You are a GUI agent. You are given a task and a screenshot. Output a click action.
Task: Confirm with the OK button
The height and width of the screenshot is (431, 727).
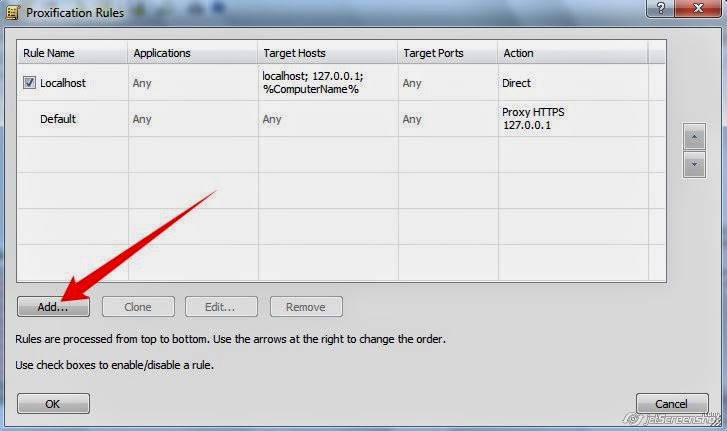click(53, 404)
